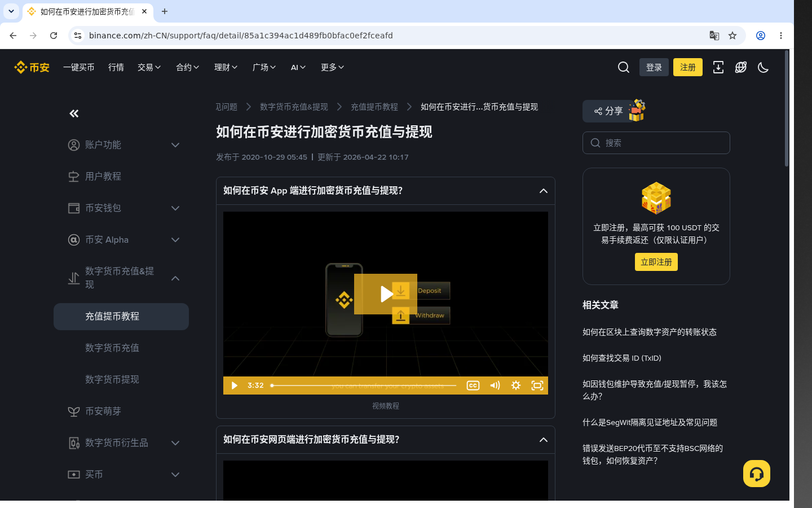Open customer support headset chat button
The width and height of the screenshot is (812, 508).
click(x=757, y=474)
